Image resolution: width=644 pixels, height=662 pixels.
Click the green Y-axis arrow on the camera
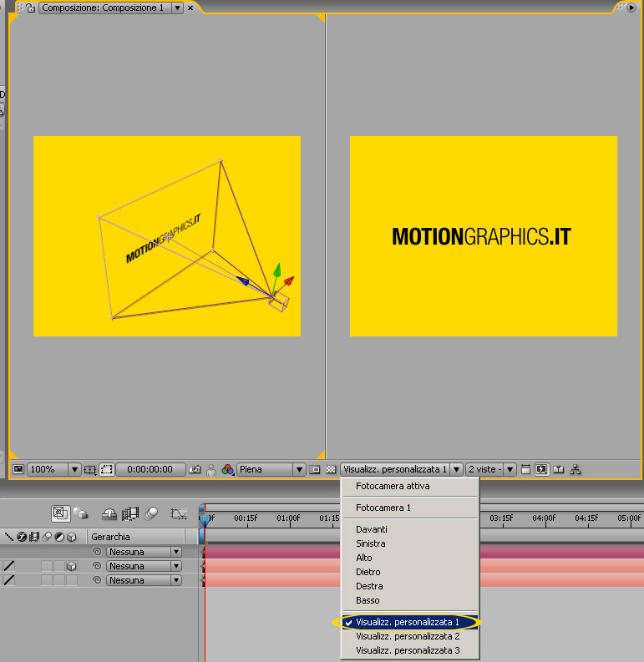276,272
